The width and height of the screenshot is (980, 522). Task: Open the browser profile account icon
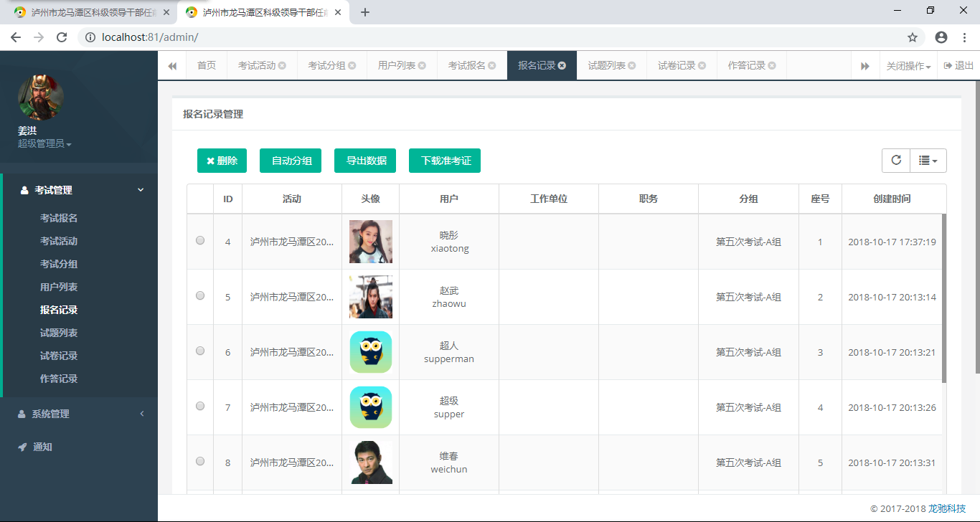941,37
